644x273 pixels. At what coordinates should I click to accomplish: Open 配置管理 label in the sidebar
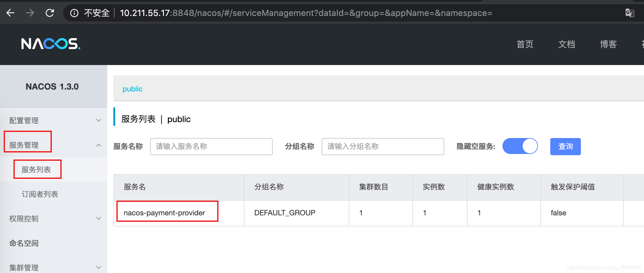tap(24, 120)
